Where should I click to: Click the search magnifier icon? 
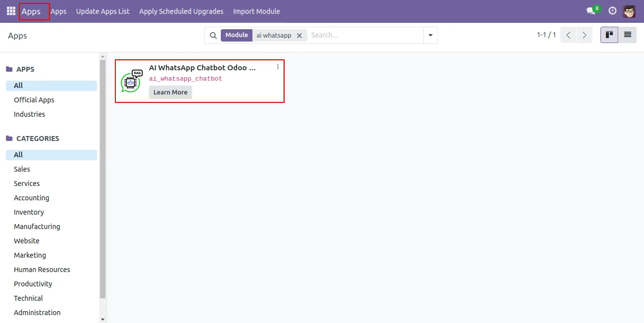[213, 36]
